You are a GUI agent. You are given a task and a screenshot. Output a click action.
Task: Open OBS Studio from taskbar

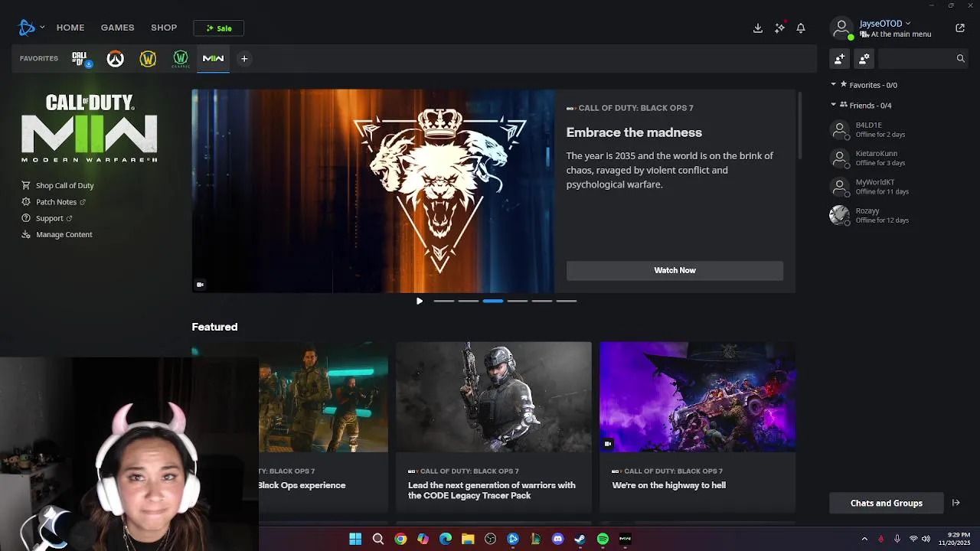(x=490, y=539)
